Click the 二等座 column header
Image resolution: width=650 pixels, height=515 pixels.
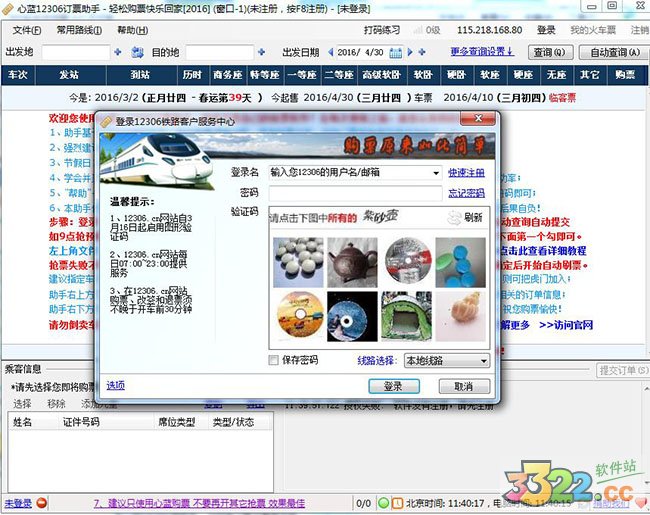pos(339,75)
